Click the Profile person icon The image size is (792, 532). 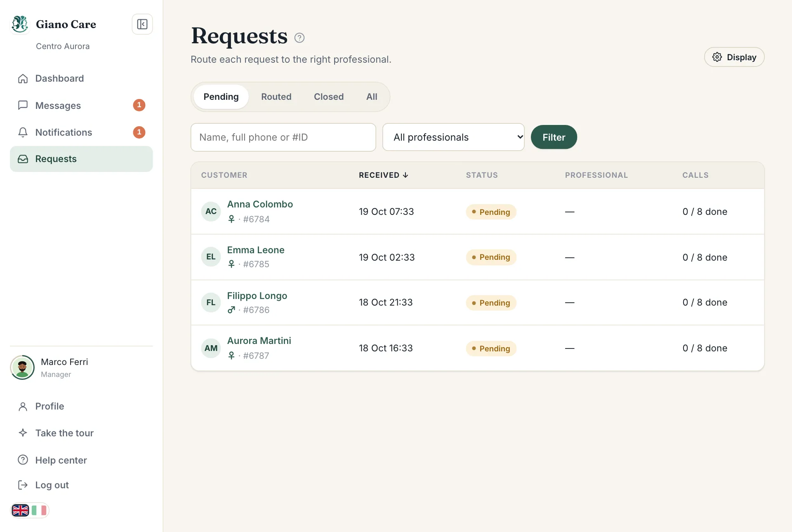point(23,407)
